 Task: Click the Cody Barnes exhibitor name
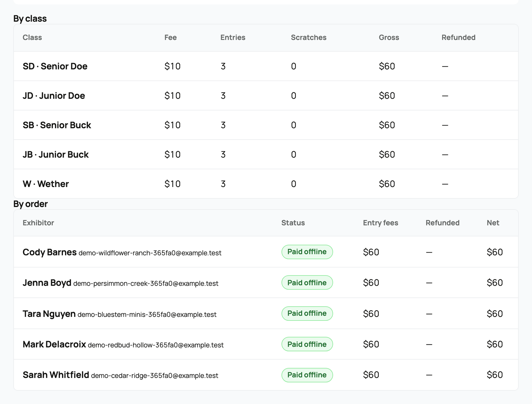pos(50,252)
